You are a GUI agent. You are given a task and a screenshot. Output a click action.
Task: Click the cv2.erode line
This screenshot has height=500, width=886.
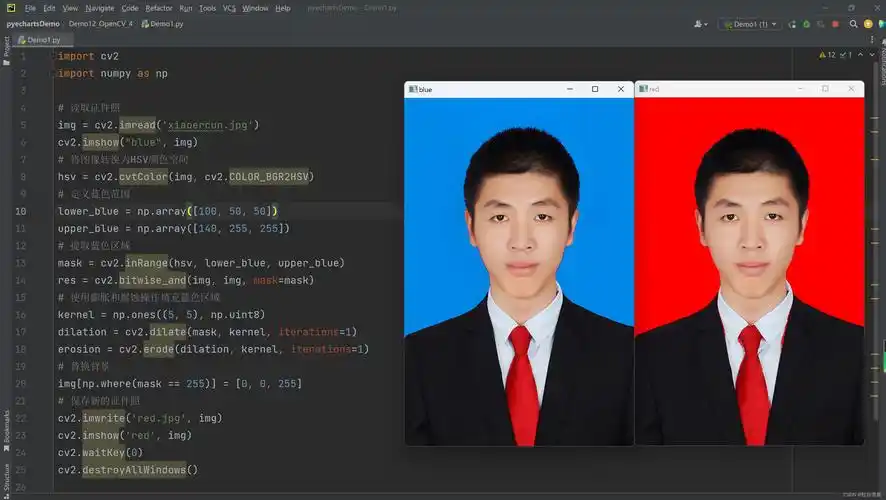(213, 349)
